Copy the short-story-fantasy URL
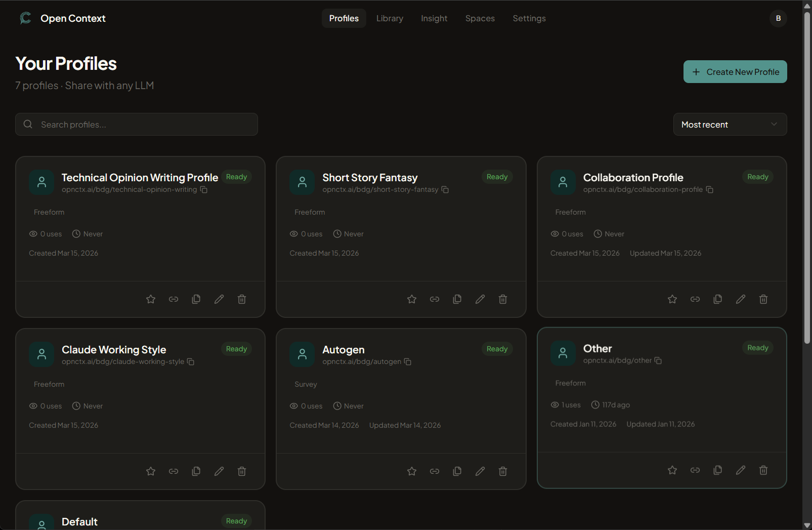The image size is (812, 530). [445, 190]
